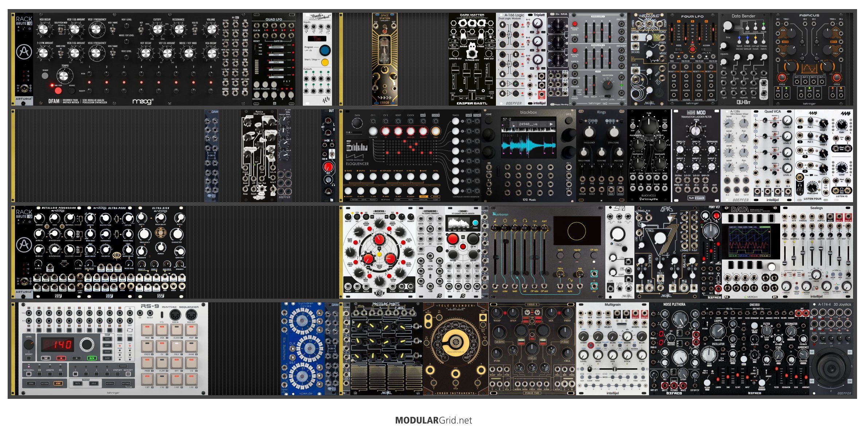Toggle the VCO 1 Wave switch on DFAM
The width and height of the screenshot is (868, 428).
coord(113,30)
